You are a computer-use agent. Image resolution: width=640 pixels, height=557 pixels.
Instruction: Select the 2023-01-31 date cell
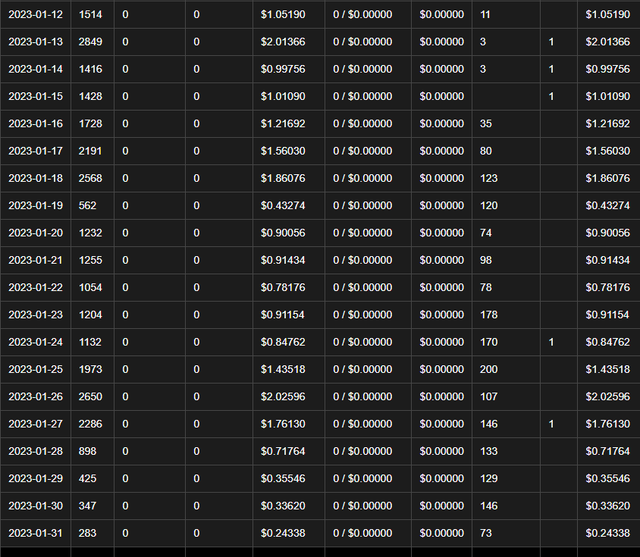[x=35, y=534]
